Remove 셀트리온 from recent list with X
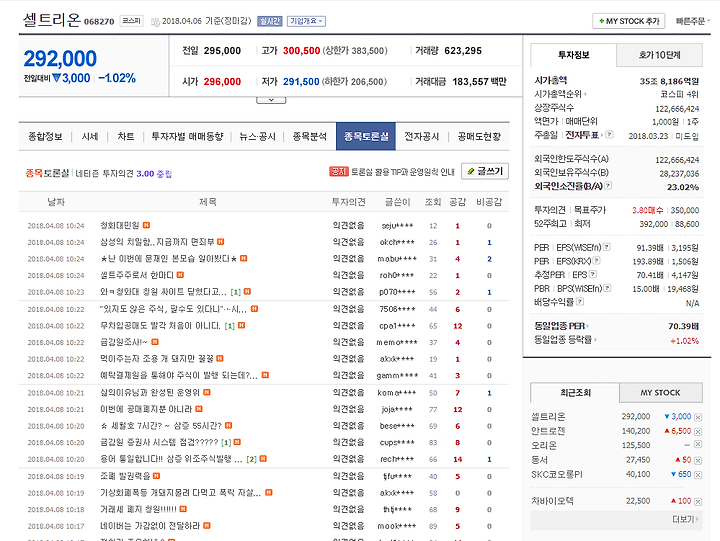 (698, 417)
